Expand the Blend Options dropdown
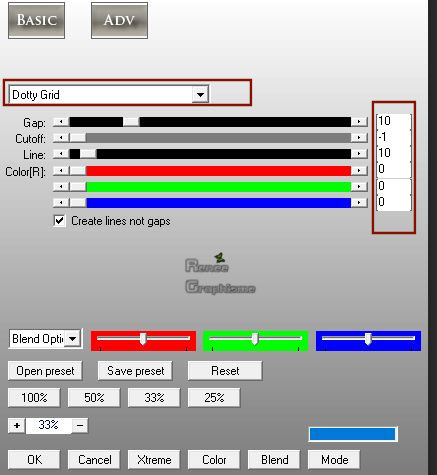 (x=72, y=339)
